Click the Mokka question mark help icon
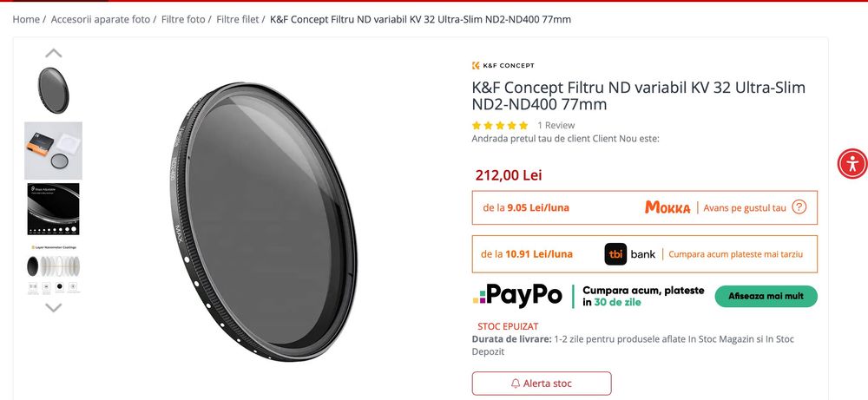The width and height of the screenshot is (868, 400). coord(799,207)
